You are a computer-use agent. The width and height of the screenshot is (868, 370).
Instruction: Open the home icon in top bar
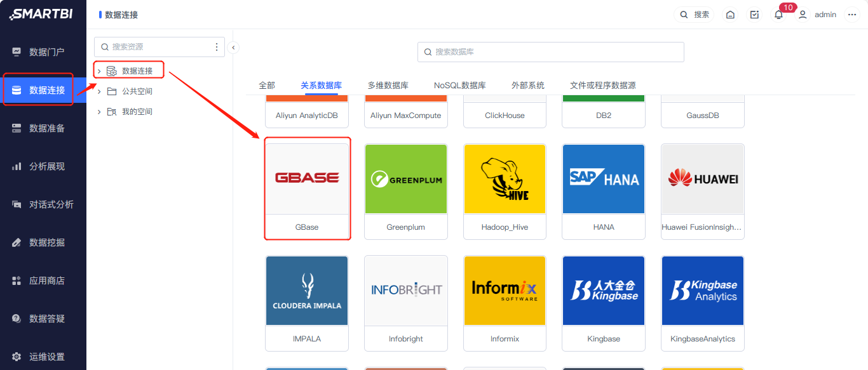730,15
